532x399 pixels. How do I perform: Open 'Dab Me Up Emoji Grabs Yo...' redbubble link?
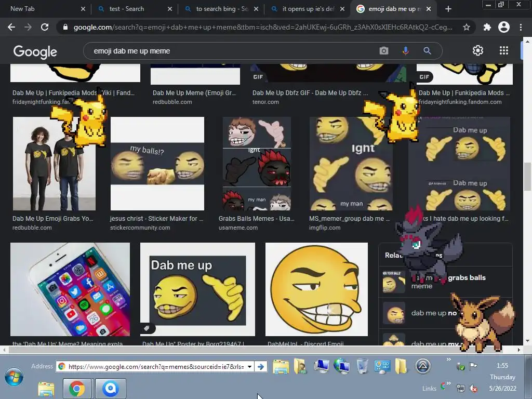(x=52, y=219)
